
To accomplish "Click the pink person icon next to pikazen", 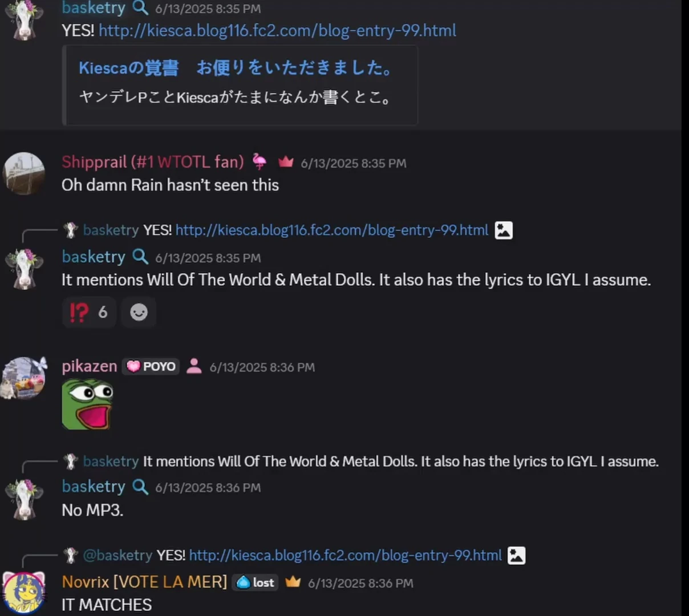I will point(194,366).
